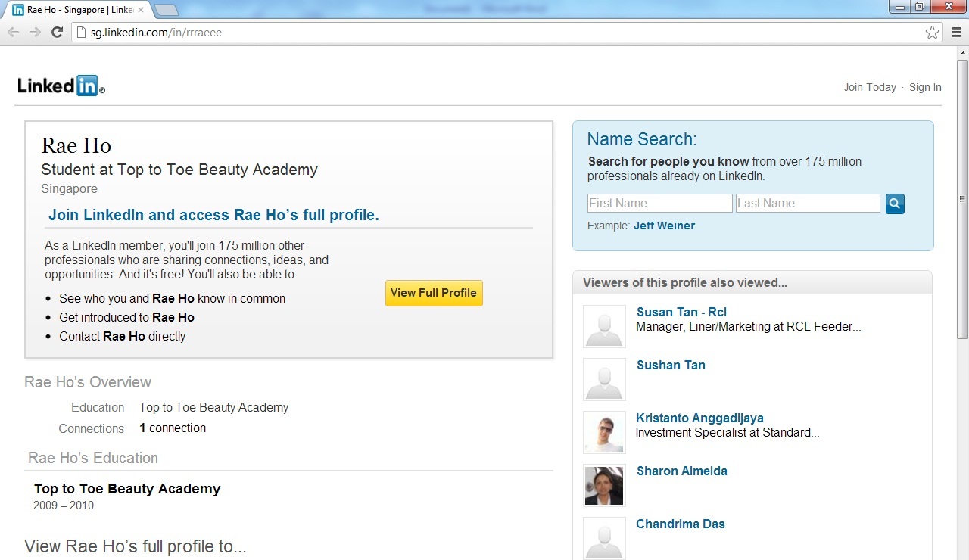Click Kristanto Anggadijaya's photo thumbnail
This screenshot has height=560, width=969.
[604, 432]
